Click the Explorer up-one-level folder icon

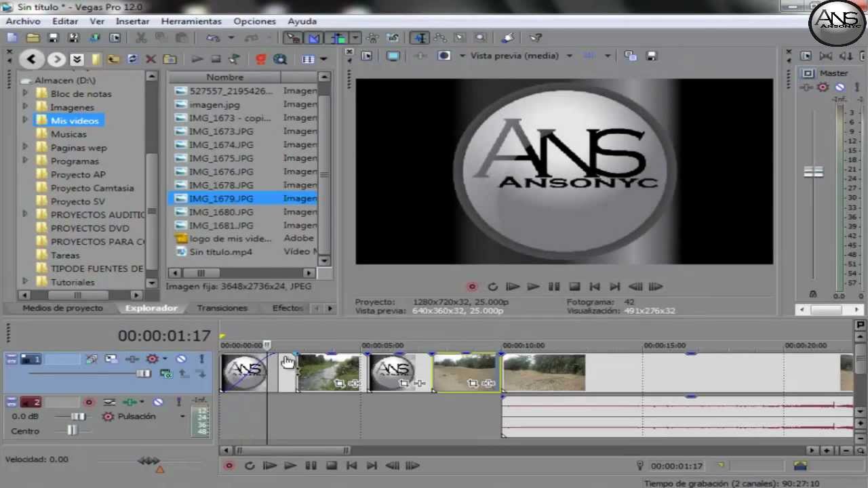click(113, 60)
